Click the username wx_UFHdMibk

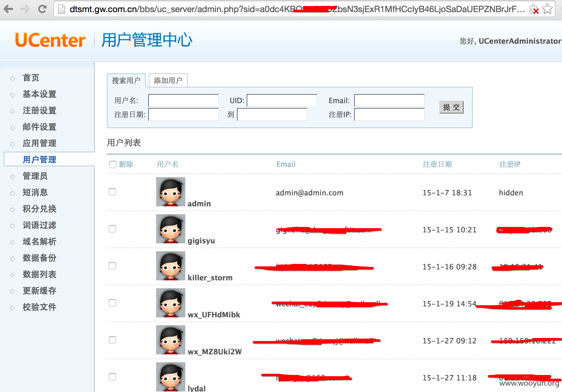point(214,315)
